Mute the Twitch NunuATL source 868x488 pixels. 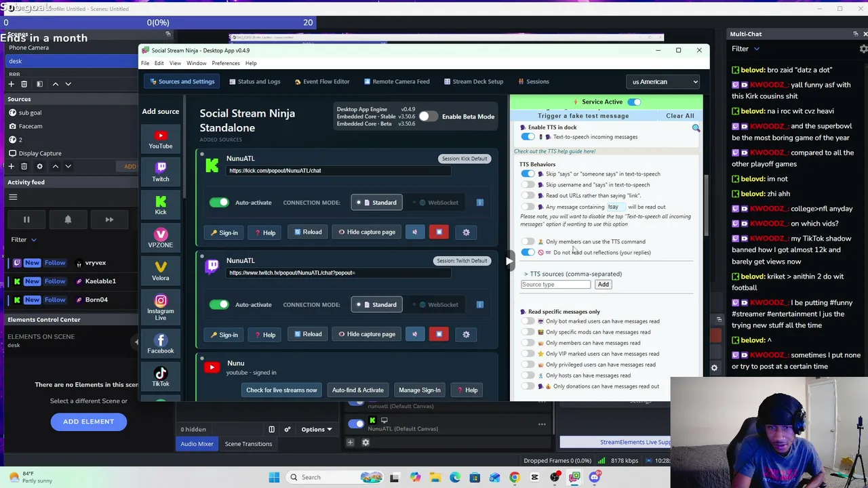click(415, 334)
